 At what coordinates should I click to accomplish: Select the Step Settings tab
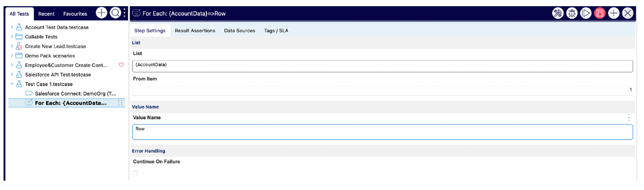pyautogui.click(x=150, y=30)
